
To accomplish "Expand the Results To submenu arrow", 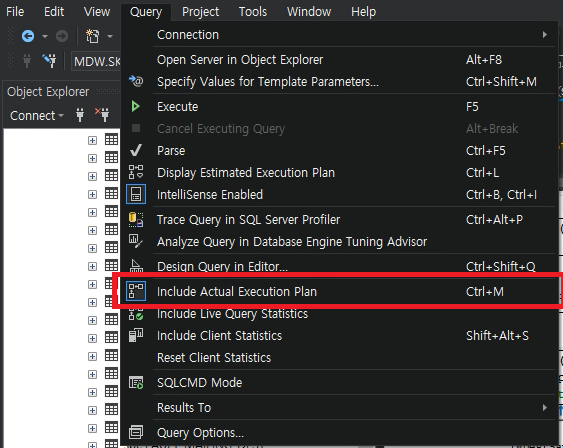I will [545, 408].
